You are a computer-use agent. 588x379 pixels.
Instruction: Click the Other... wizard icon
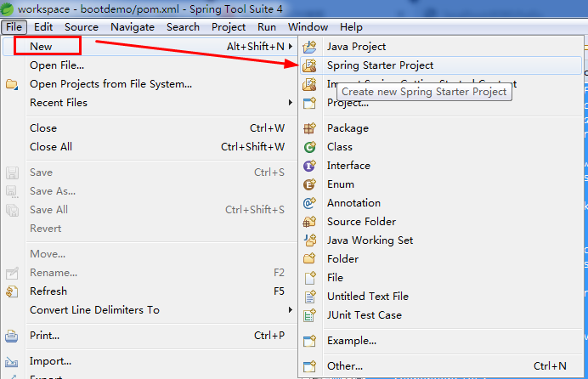click(310, 366)
